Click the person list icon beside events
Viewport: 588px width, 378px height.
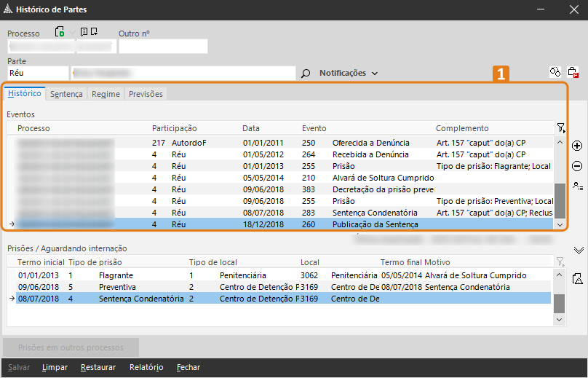click(x=577, y=186)
